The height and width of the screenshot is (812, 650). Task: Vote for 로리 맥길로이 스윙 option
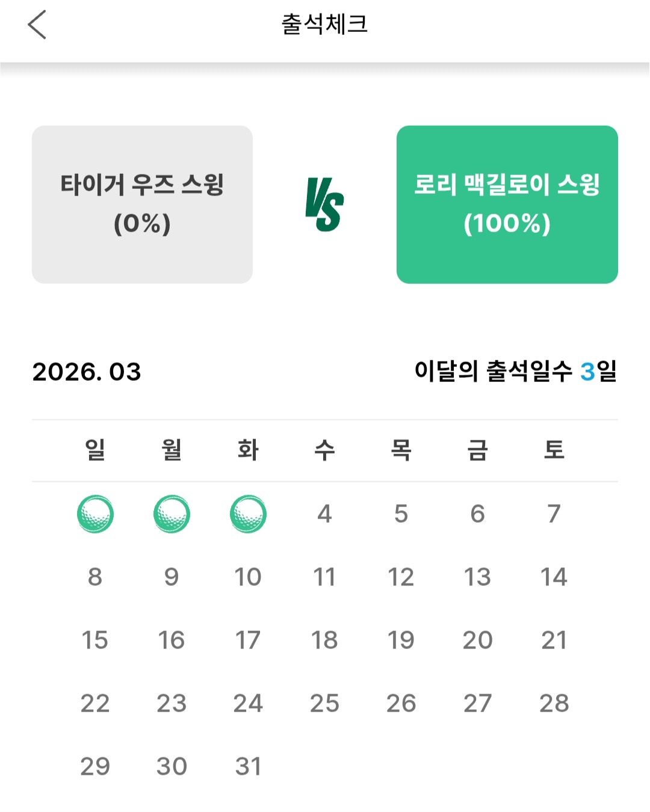(x=507, y=205)
